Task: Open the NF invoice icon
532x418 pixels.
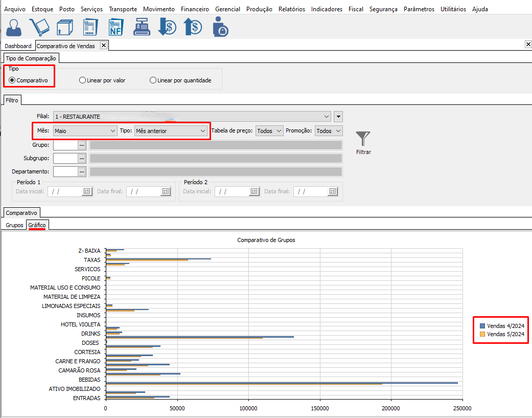Action: point(116,27)
